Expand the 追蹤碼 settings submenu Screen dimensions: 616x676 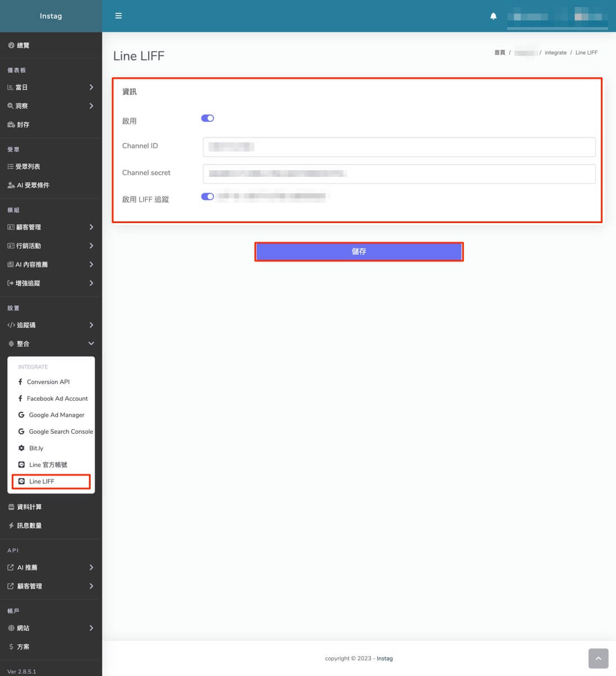coord(51,325)
